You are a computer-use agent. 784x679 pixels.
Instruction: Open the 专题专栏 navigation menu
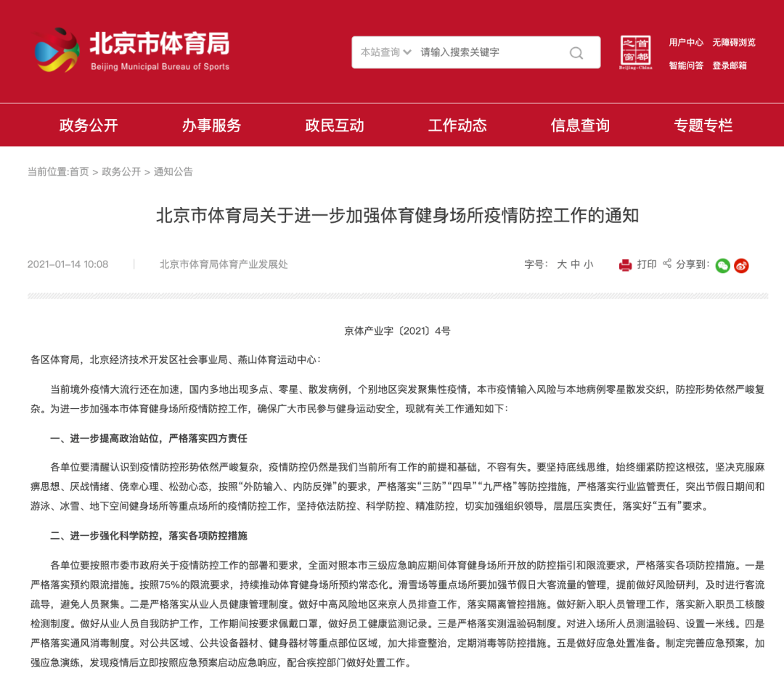tap(703, 125)
